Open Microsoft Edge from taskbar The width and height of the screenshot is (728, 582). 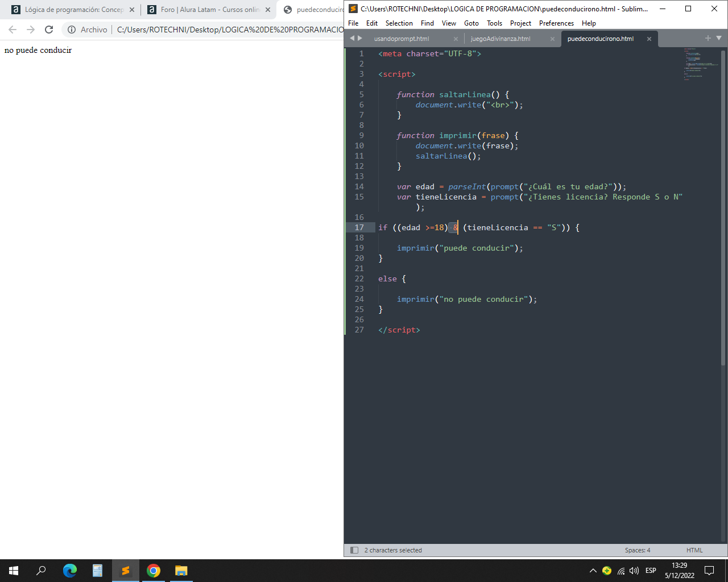[70, 571]
